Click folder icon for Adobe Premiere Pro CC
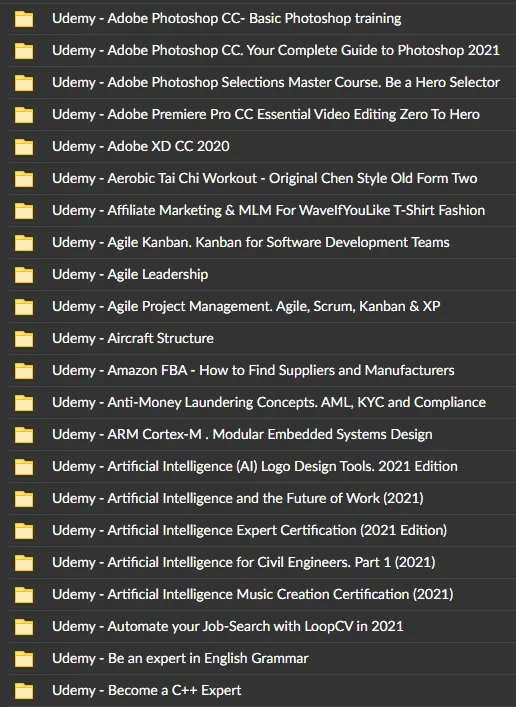The height and width of the screenshot is (707, 516). click(24, 115)
